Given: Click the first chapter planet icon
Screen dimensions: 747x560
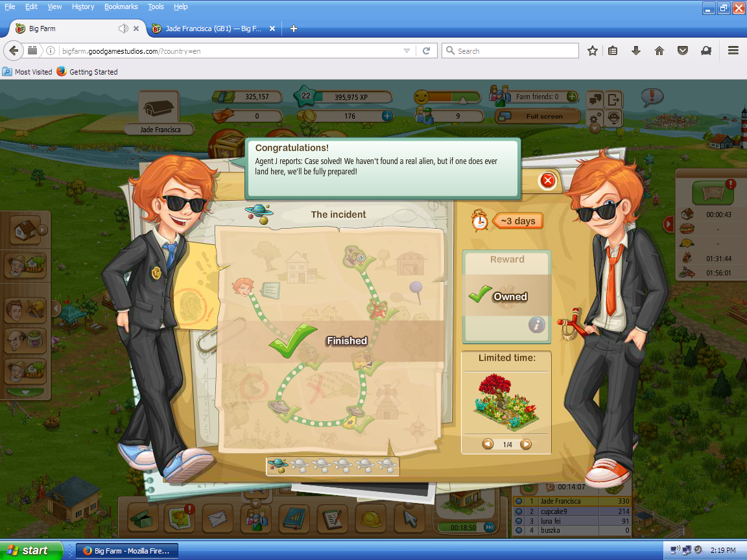Looking at the screenshot, I should (278, 465).
